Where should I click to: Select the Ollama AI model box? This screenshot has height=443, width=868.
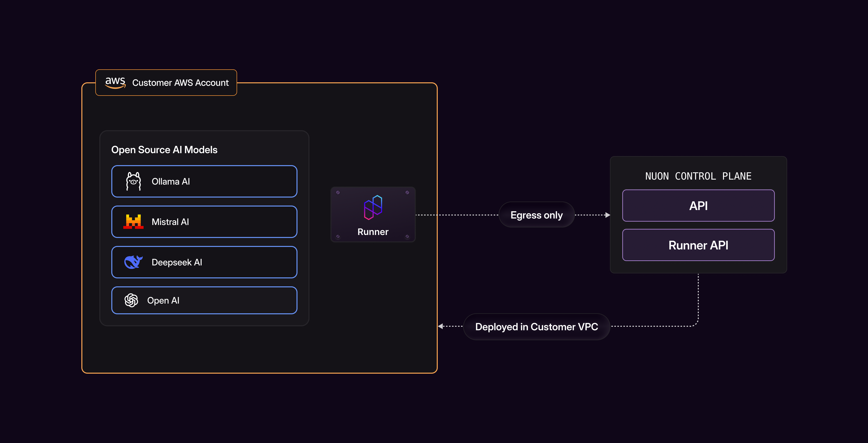pos(204,181)
